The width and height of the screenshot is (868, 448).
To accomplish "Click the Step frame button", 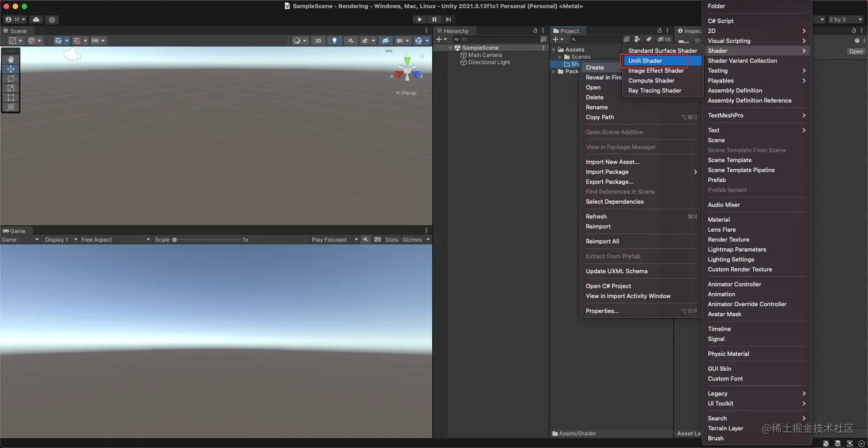I will click(x=448, y=19).
